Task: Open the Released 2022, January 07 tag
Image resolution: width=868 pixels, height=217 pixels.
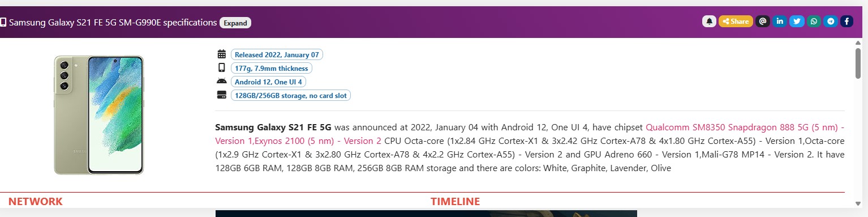Action: pos(277,55)
